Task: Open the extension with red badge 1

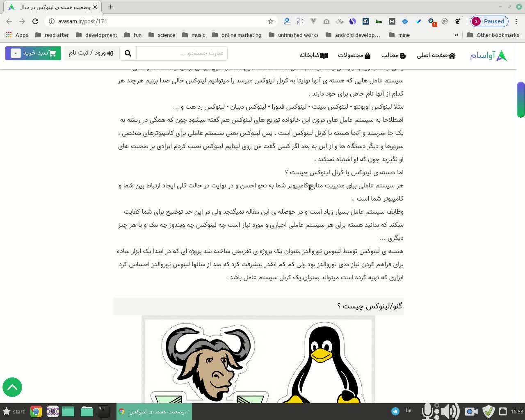Action: pos(432,22)
